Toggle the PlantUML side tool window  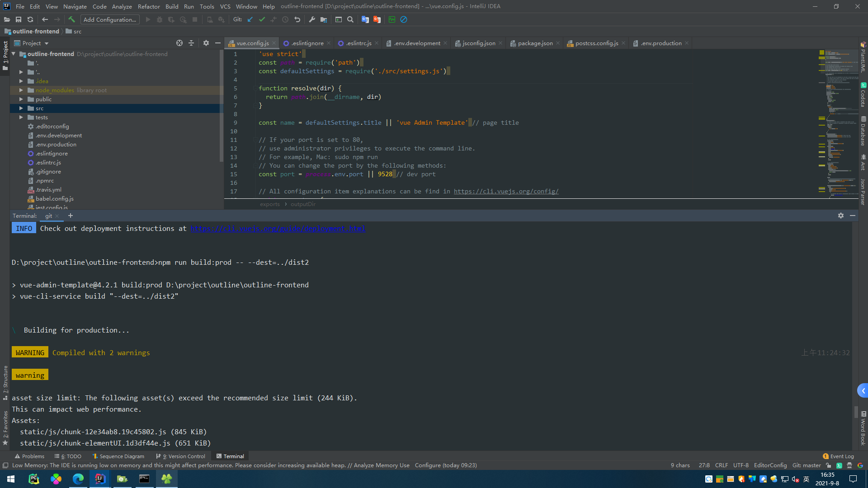click(863, 57)
